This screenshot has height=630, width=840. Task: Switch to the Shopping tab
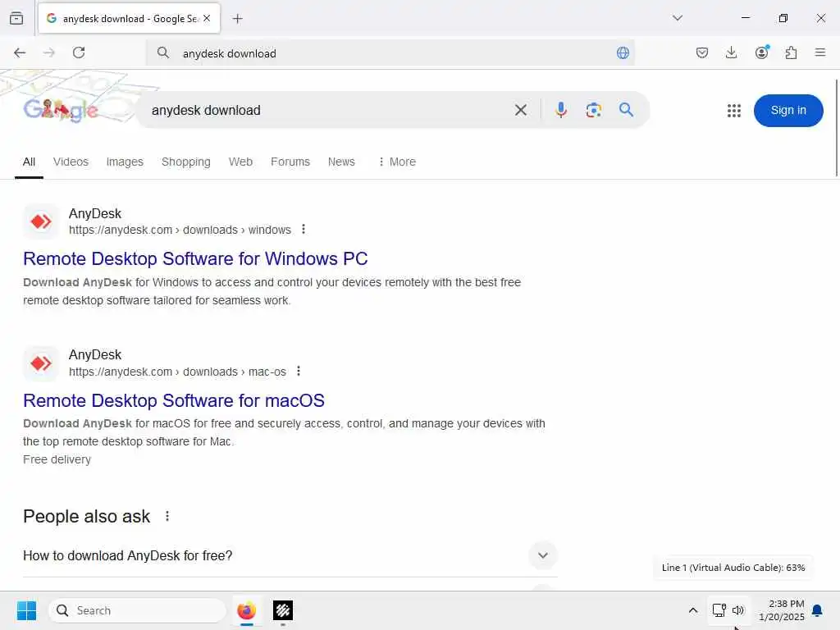pyautogui.click(x=186, y=162)
